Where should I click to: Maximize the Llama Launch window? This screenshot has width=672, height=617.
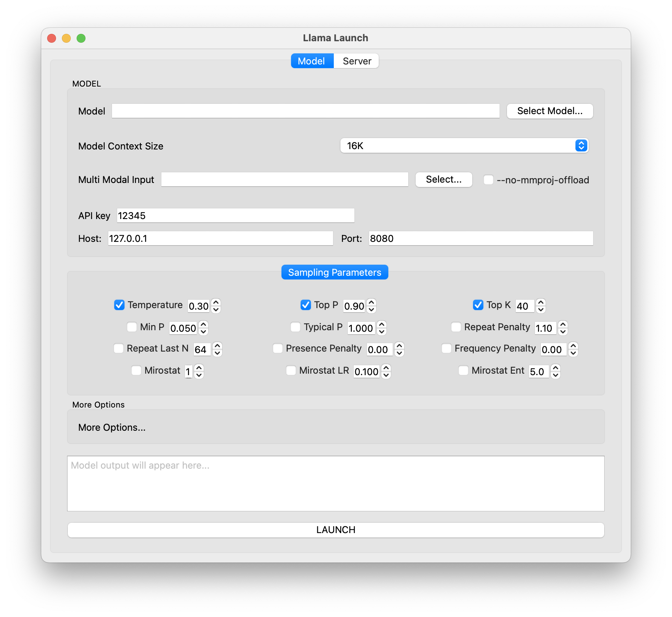81,38
